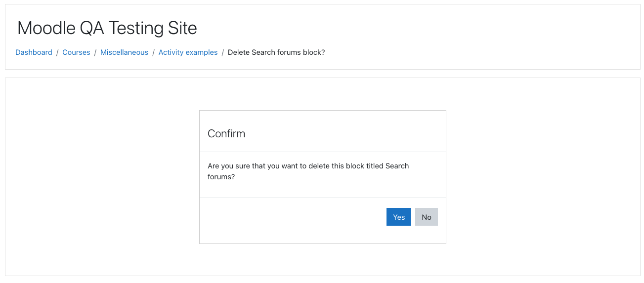Click the word 'Moodle' in the site title
The width and height of the screenshot is (644, 283).
[x=46, y=28]
